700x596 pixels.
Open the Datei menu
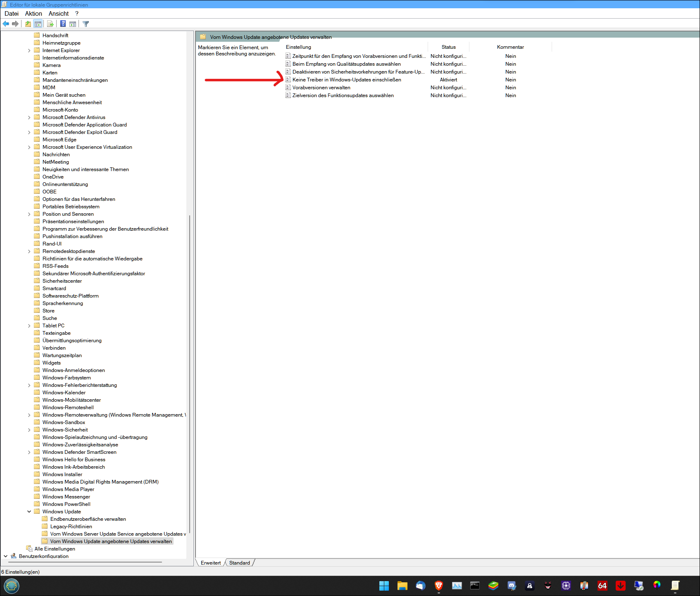12,14
